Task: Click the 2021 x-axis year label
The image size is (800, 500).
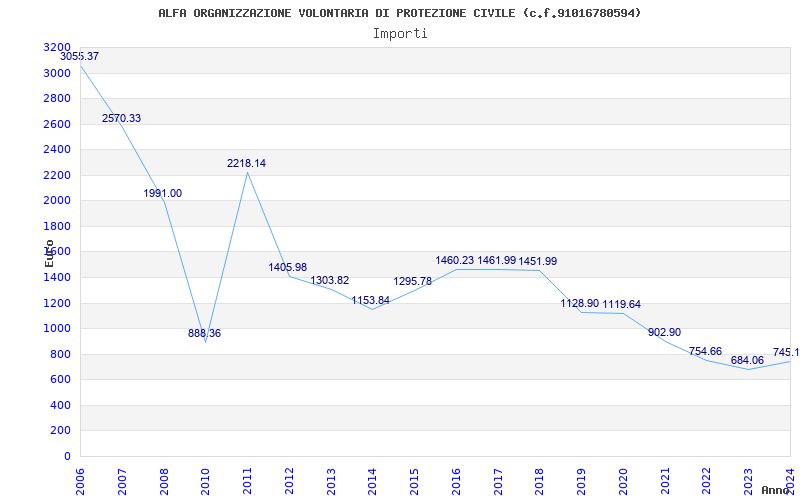Action: 665,480
